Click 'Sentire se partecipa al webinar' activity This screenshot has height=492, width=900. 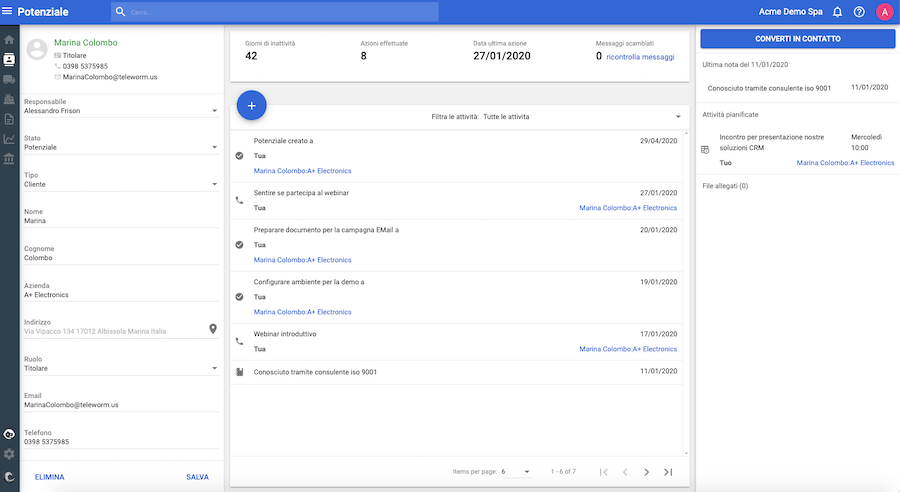point(301,193)
